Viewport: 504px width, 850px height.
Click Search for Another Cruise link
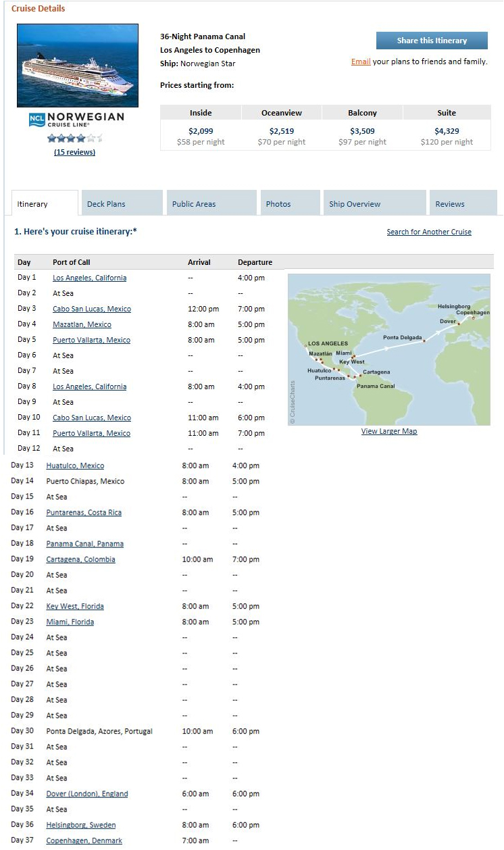[x=429, y=232]
